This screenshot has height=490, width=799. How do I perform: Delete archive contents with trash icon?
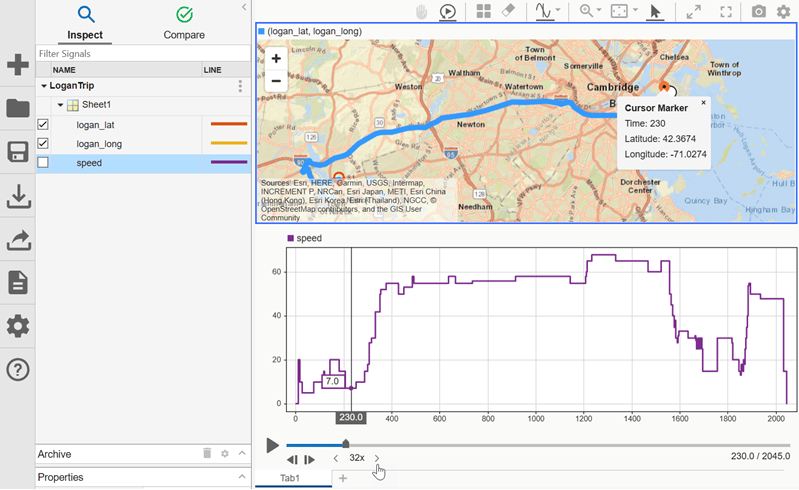[207, 453]
